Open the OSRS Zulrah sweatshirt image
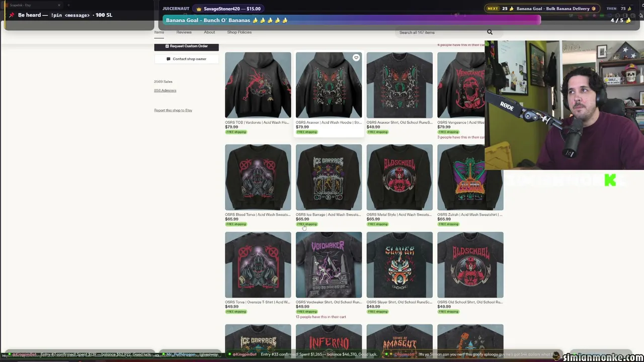The image size is (644, 362). (470, 177)
